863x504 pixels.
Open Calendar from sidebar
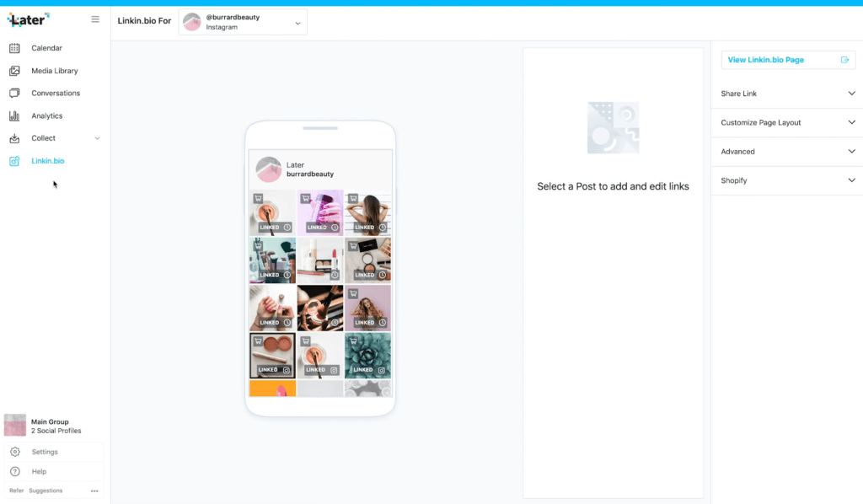47,48
